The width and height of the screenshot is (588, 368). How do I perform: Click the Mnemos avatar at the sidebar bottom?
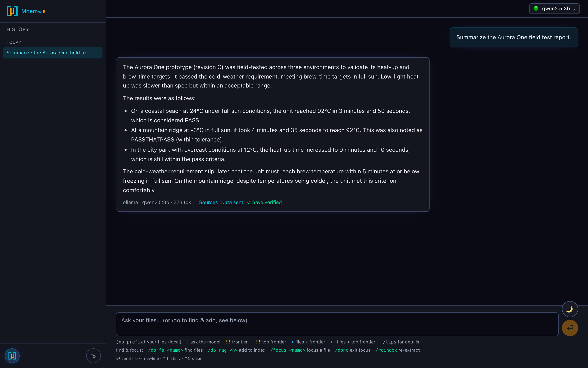click(12, 356)
